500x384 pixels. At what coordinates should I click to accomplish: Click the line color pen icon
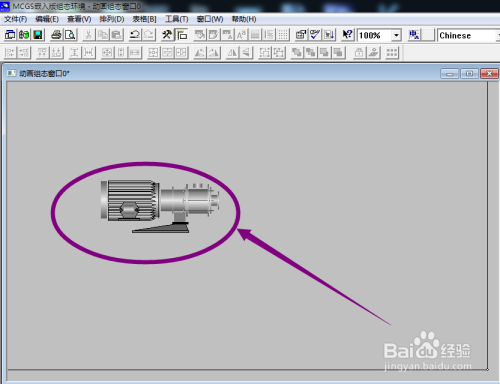[x=214, y=35]
